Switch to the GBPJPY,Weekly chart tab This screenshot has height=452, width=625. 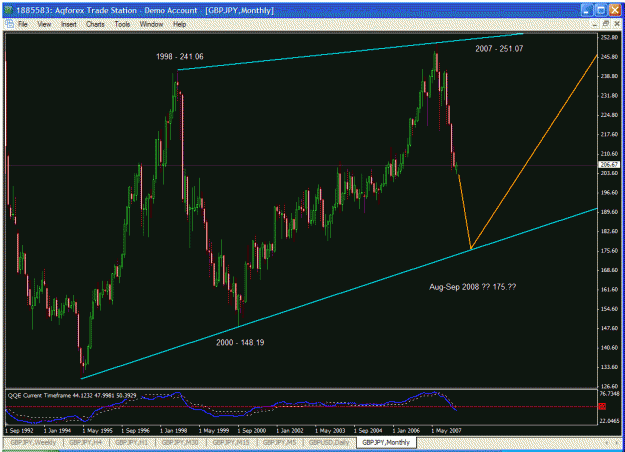[33, 442]
